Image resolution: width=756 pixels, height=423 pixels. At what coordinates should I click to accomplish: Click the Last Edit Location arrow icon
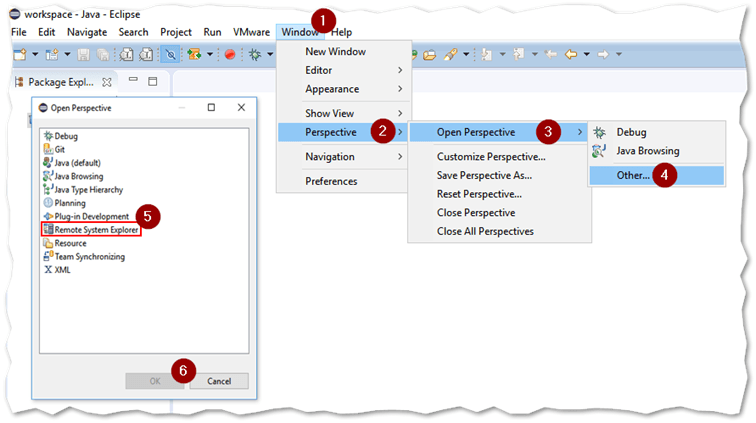[551, 55]
